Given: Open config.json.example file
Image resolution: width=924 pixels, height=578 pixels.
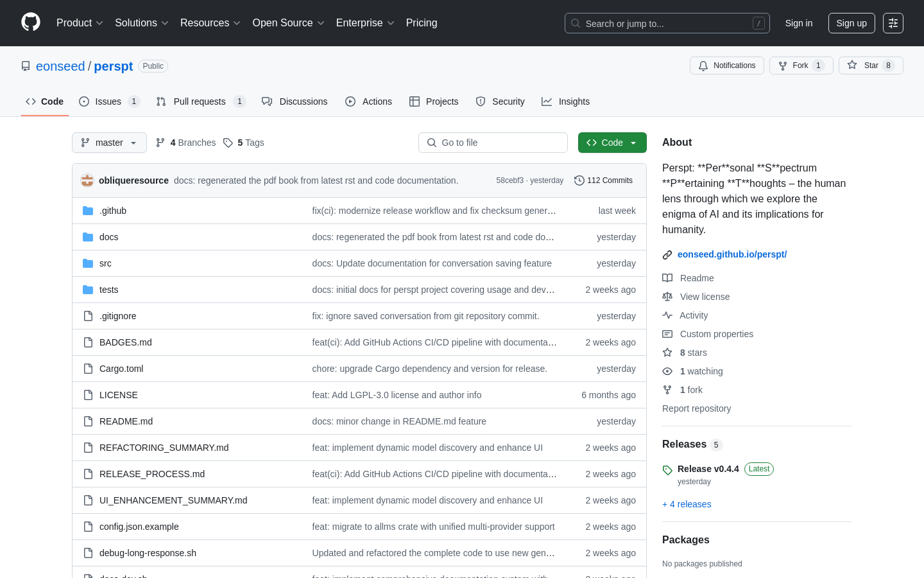Looking at the screenshot, I should click(x=139, y=527).
